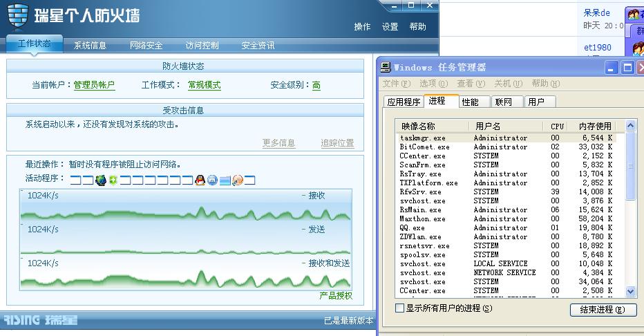Viewport: 644px width, 336px height.
Task: Minimize the Windows Task Manager window
Action: (x=612, y=67)
